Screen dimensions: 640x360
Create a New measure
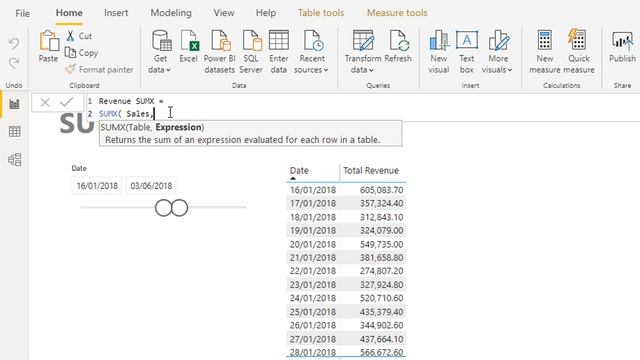[544, 52]
